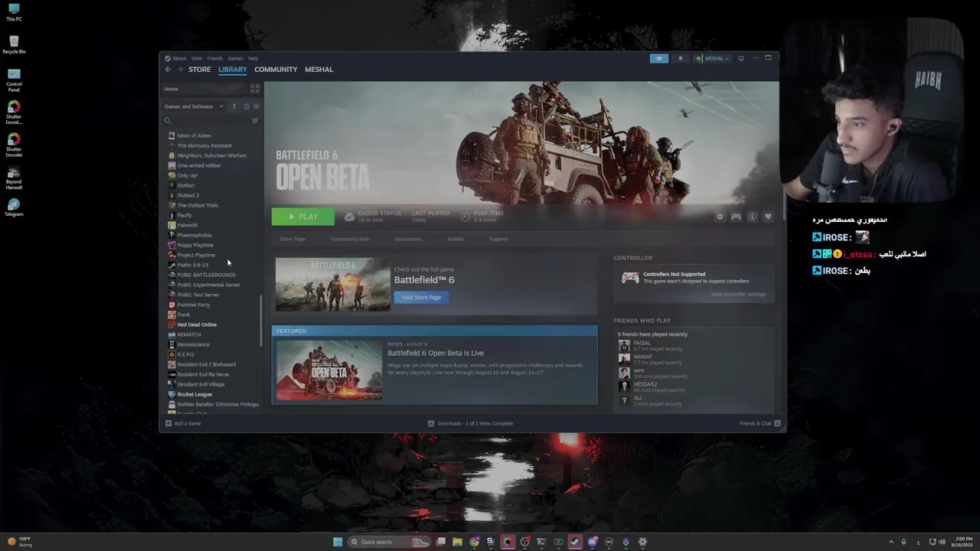Image resolution: width=980 pixels, height=551 pixels.
Task: Click the ready-to-play filter icon
Action: [256, 106]
